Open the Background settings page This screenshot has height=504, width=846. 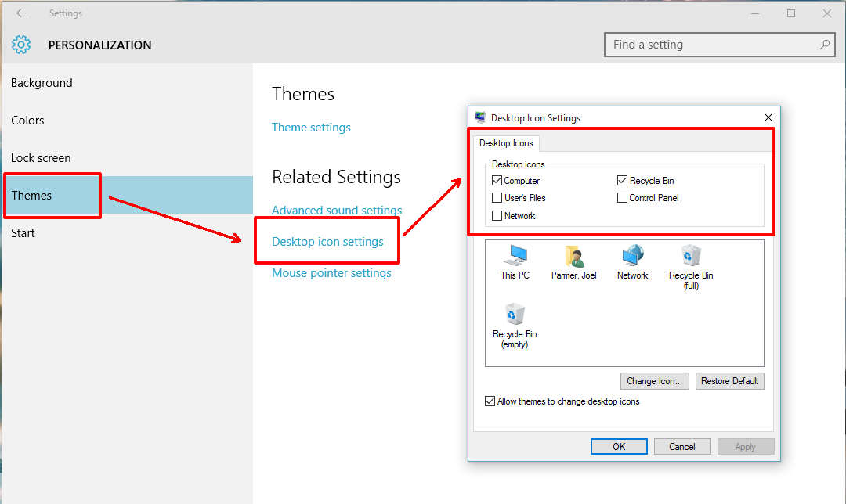42,82
